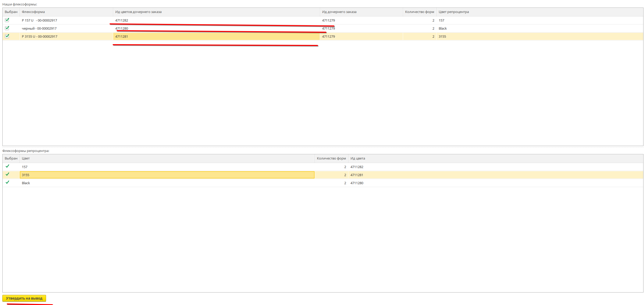
Task: Select the черный - 00-00002917 flexoform cell
Action: [39, 29]
